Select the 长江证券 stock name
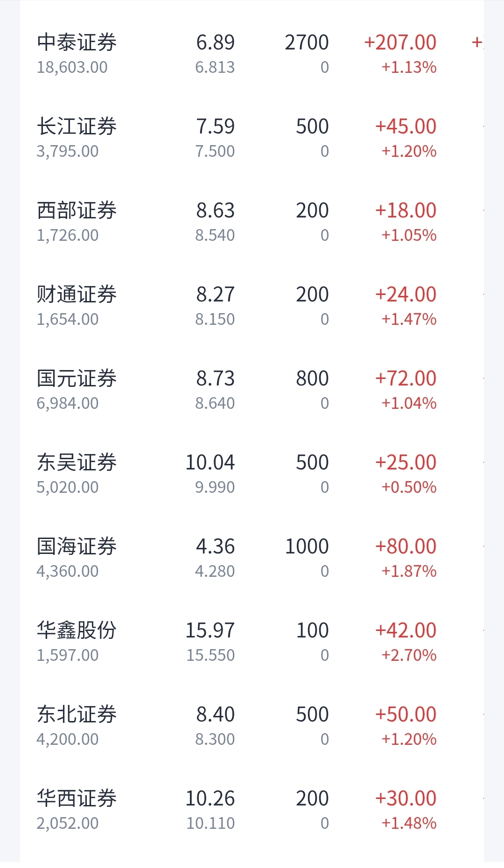The image size is (504, 868). [x=77, y=126]
